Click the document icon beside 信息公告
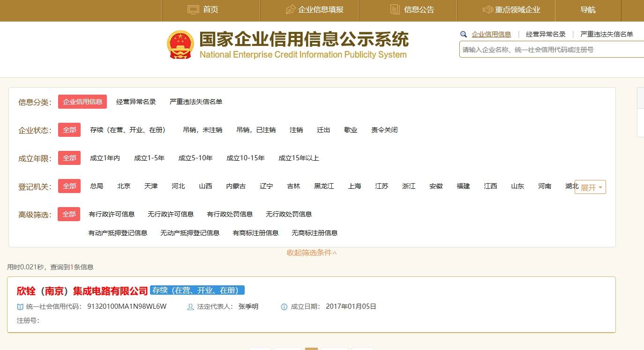 395,9
